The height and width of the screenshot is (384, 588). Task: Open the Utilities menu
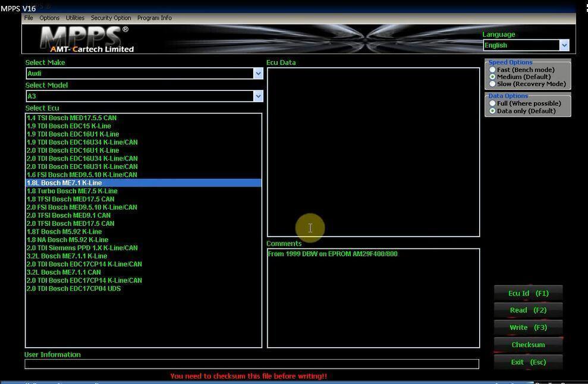point(75,18)
